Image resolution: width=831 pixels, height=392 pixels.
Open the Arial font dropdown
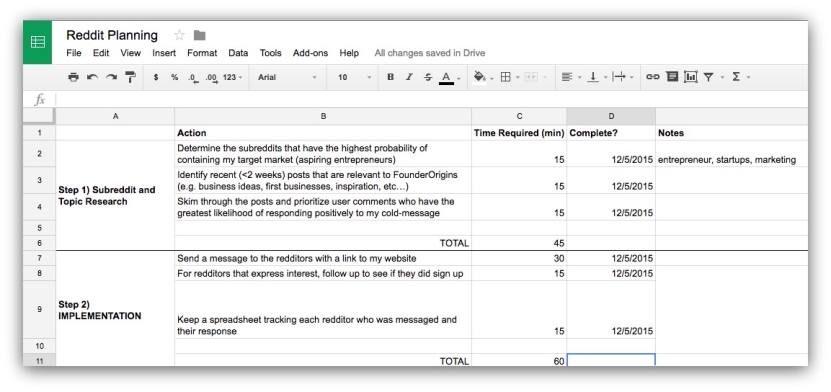(x=287, y=77)
